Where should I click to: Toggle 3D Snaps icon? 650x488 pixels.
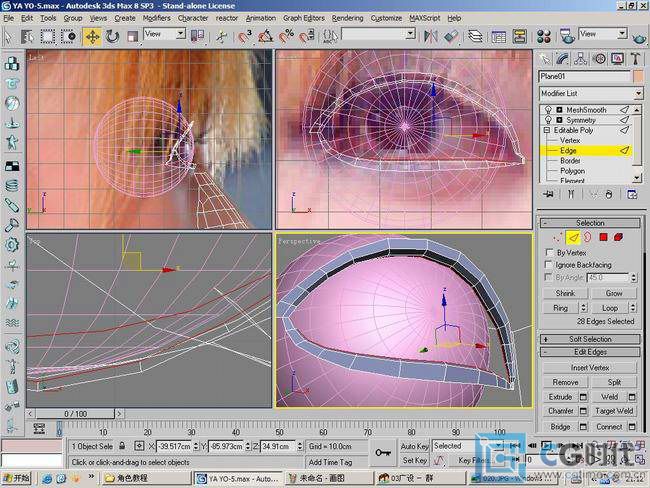[x=245, y=36]
